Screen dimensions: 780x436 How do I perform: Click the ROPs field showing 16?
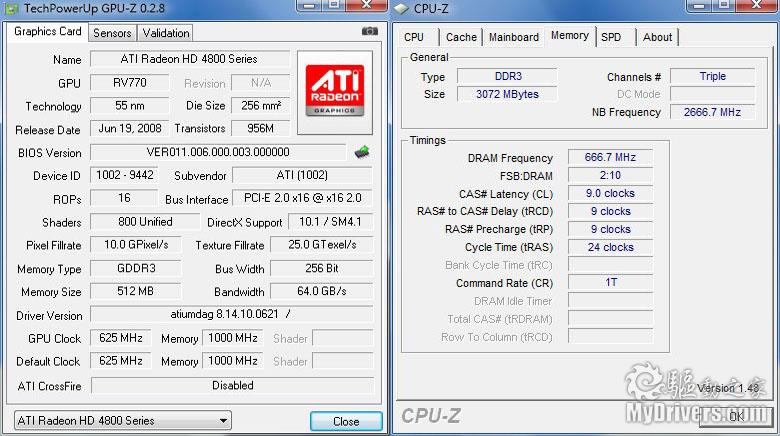coord(124,198)
